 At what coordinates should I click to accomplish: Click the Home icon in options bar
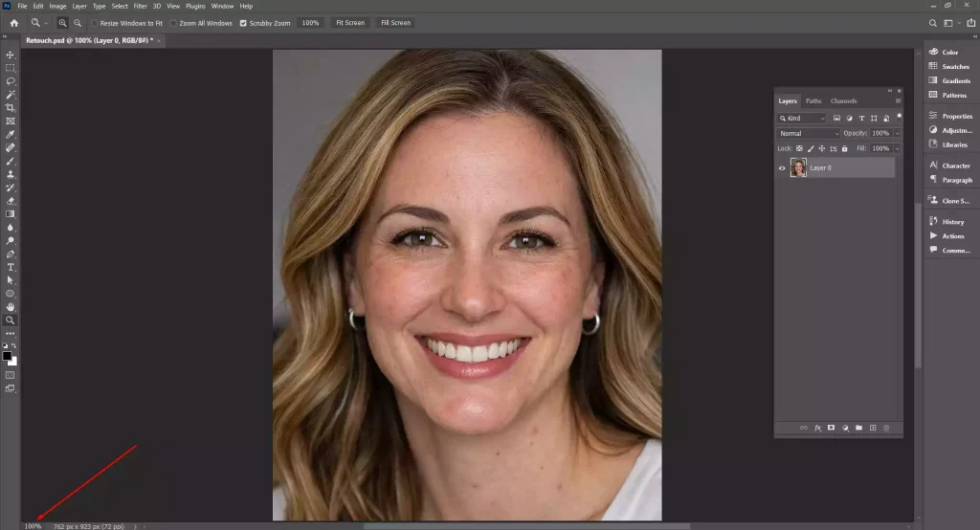pyautogui.click(x=13, y=22)
